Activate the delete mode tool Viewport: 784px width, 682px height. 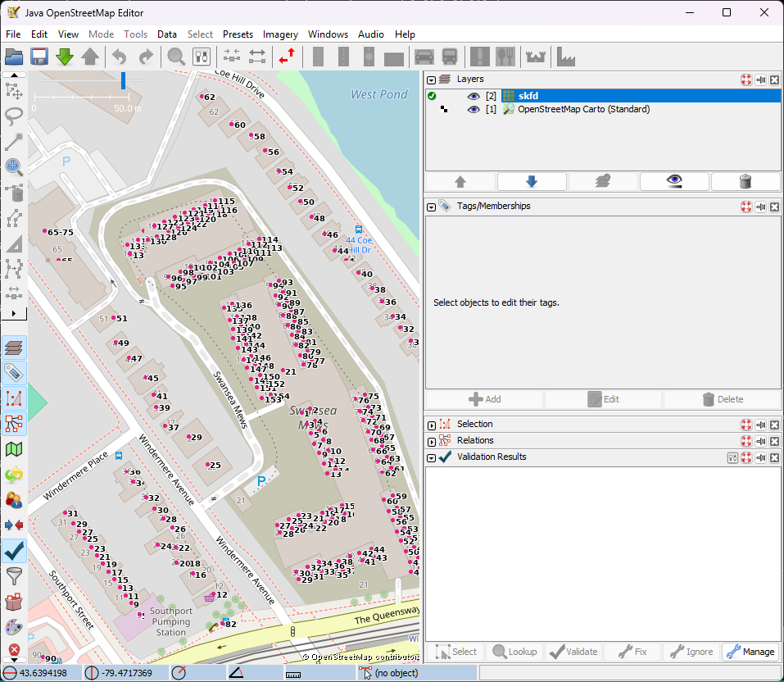[14, 193]
